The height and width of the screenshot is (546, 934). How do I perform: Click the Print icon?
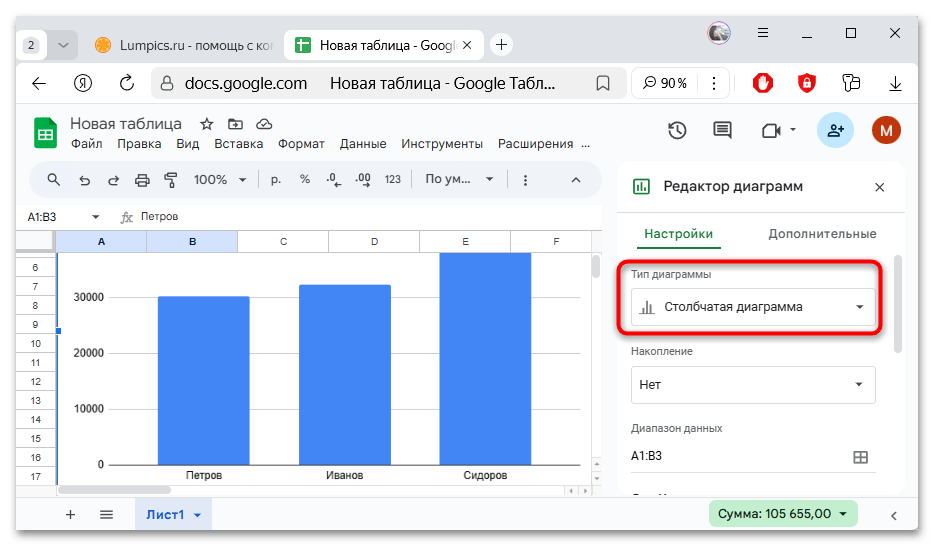142,180
